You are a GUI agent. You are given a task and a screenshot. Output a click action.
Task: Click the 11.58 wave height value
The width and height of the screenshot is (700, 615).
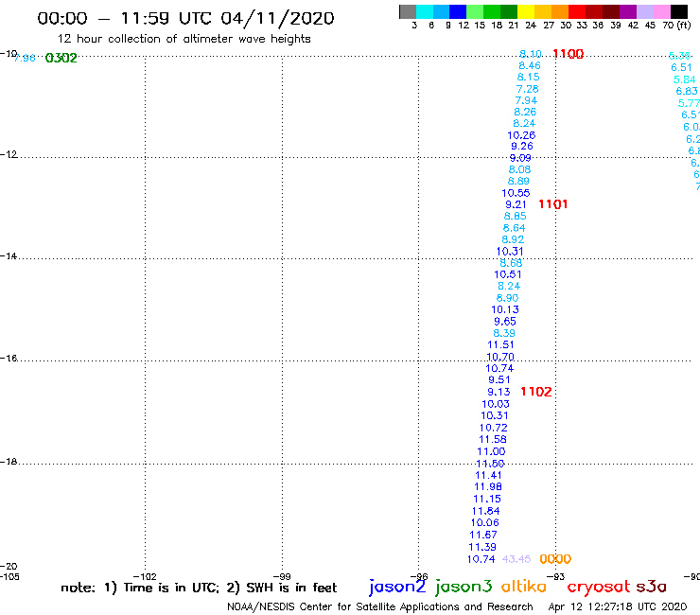[x=493, y=439]
